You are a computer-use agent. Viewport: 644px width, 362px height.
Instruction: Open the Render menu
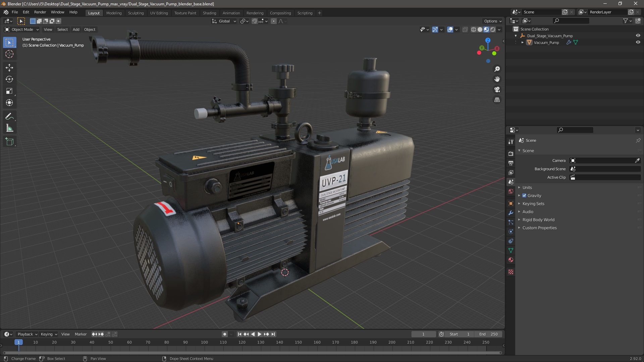click(40, 12)
